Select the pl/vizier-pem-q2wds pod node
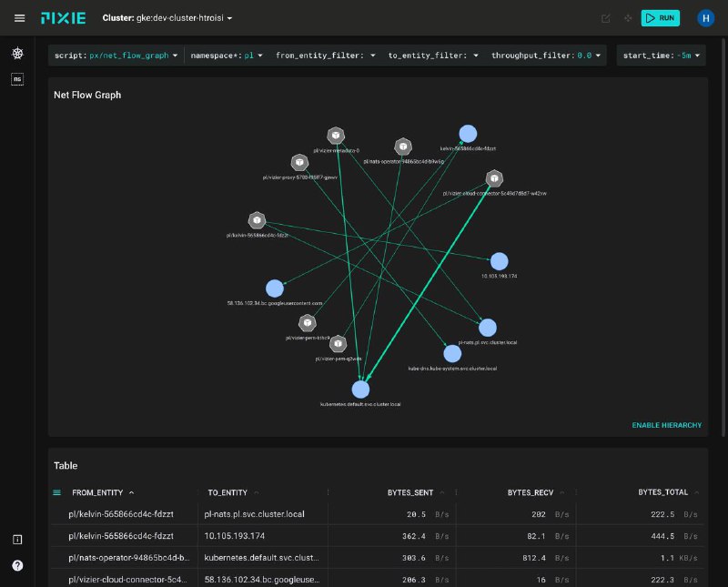Viewport: 728px width, 587px height. pyautogui.click(x=338, y=344)
